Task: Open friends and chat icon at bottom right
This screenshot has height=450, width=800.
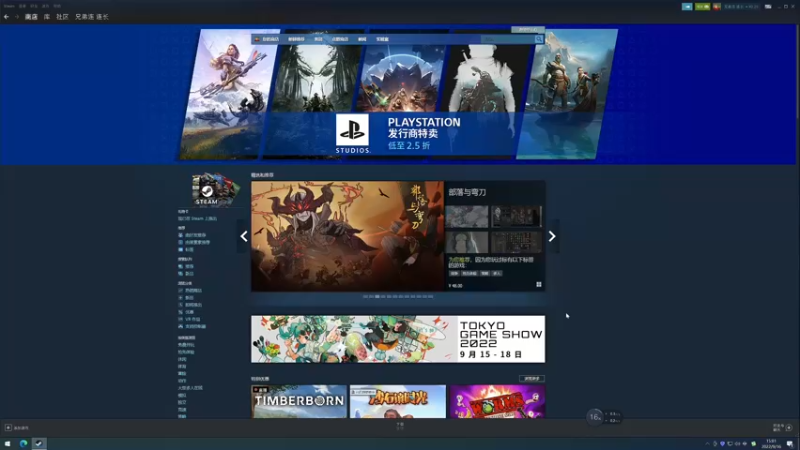Action: click(x=789, y=428)
